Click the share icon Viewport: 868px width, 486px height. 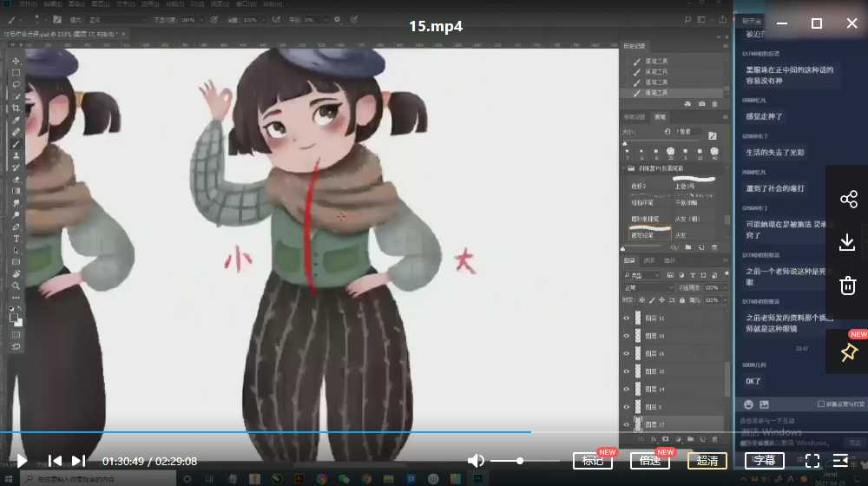(848, 200)
